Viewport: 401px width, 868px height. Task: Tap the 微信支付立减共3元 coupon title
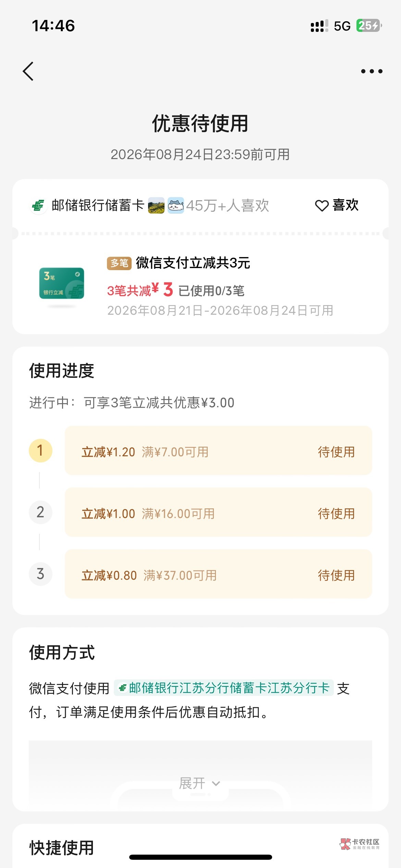(x=193, y=263)
